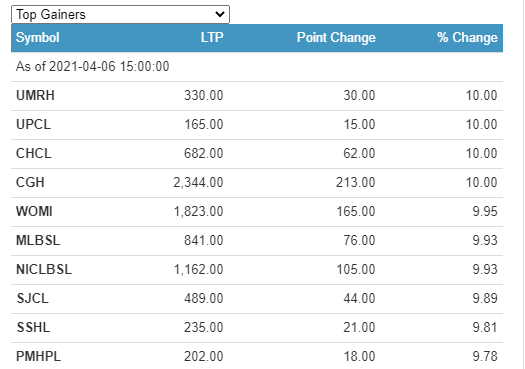Select the WOMI stock symbol
This screenshot has height=369, width=525.
tap(34, 211)
